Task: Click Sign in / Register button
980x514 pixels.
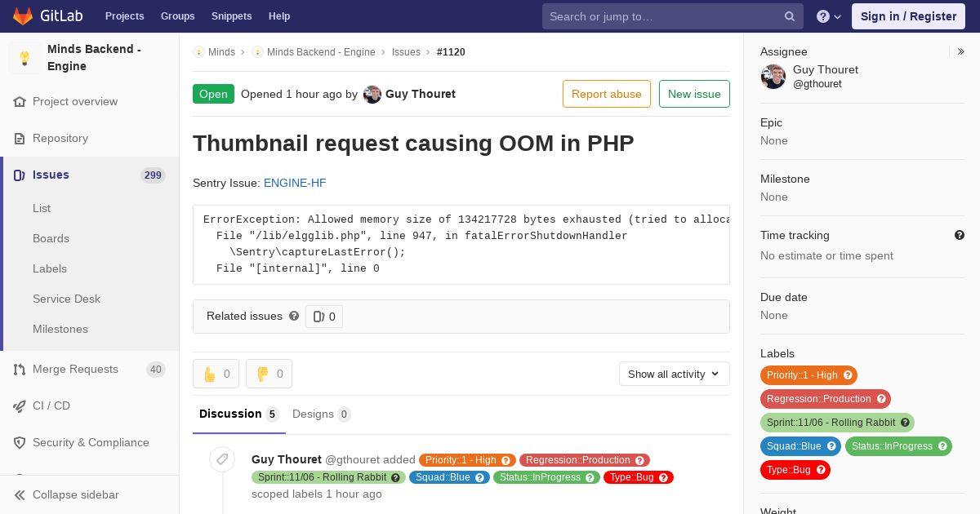Action: tap(908, 16)
